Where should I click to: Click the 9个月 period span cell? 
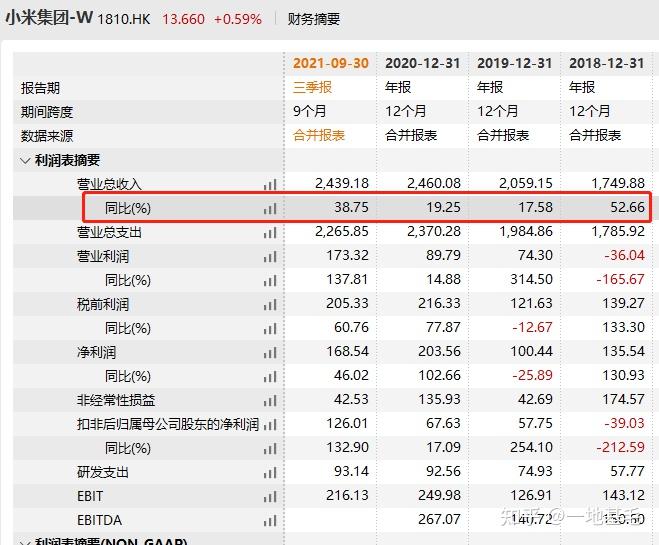point(309,111)
